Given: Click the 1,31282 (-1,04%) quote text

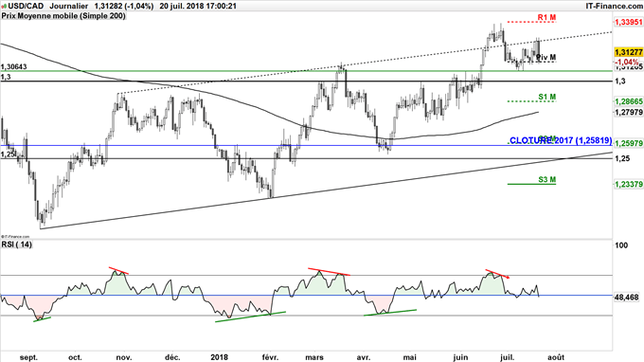Looking at the screenshot, I should (124, 6).
